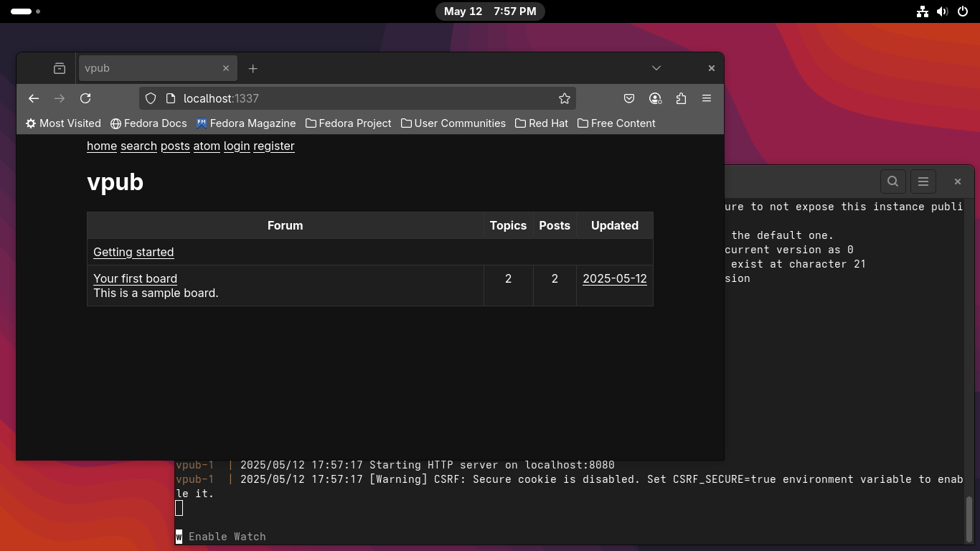The height and width of the screenshot is (551, 980).
Task: Open terminal window hamburger menu
Action: click(923, 182)
